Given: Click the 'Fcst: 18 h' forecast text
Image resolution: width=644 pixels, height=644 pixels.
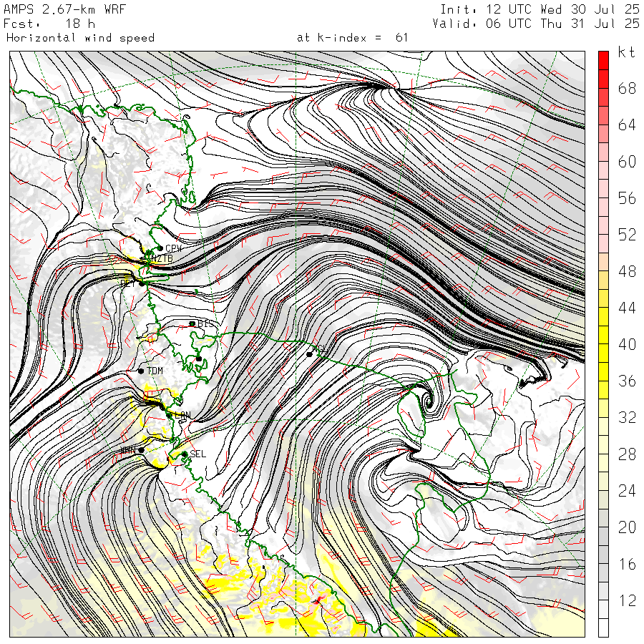Looking at the screenshot, I should click(49, 24).
